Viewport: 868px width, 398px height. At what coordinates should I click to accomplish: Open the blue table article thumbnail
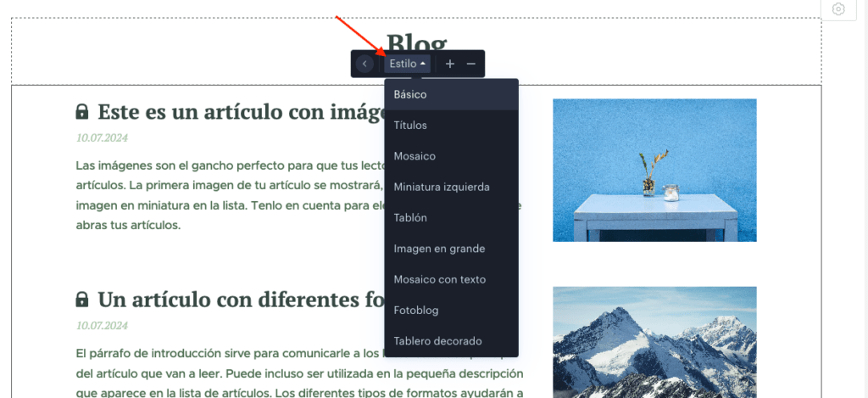pyautogui.click(x=654, y=171)
